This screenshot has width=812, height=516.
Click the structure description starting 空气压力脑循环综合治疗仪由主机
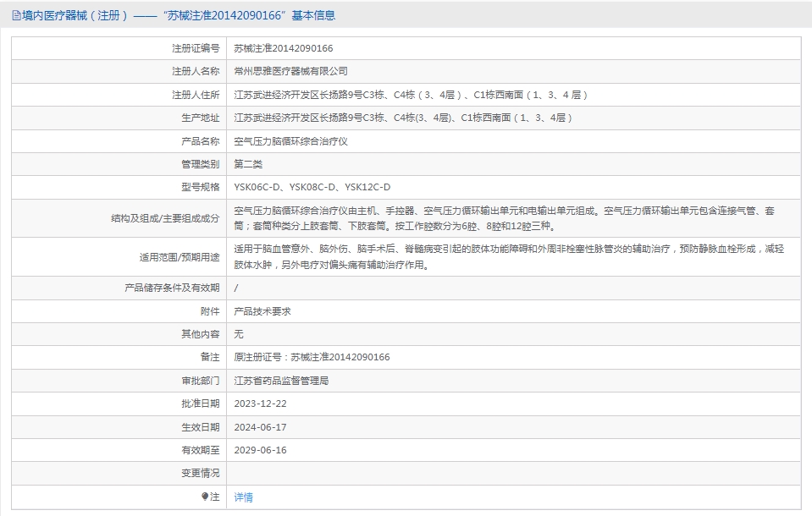point(504,218)
